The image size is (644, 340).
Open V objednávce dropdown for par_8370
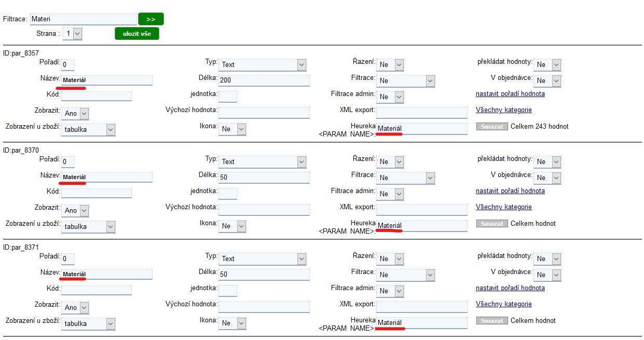[547, 178]
